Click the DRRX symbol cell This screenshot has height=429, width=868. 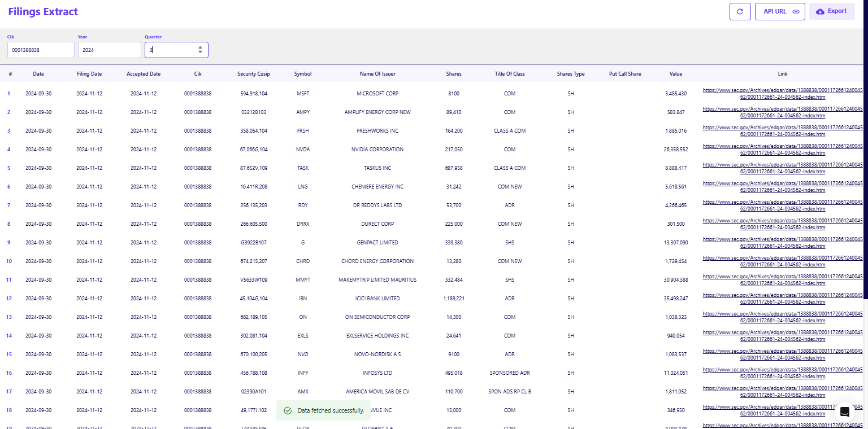click(303, 224)
